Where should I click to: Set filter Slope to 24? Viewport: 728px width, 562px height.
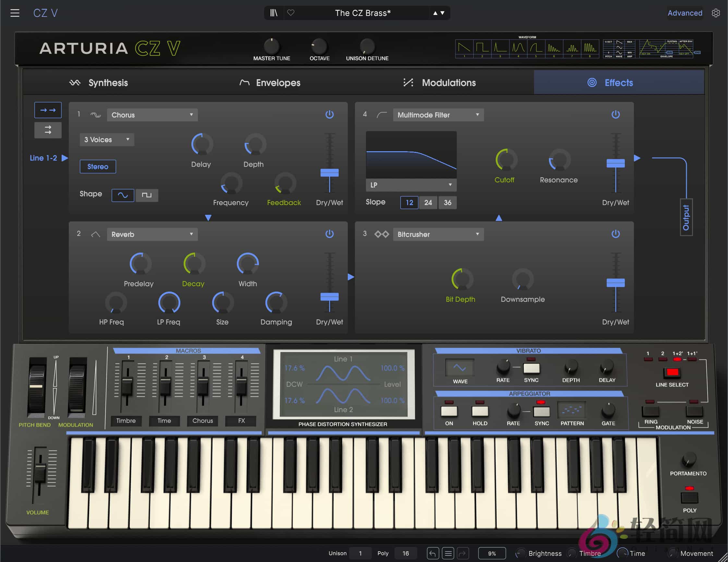point(428,202)
